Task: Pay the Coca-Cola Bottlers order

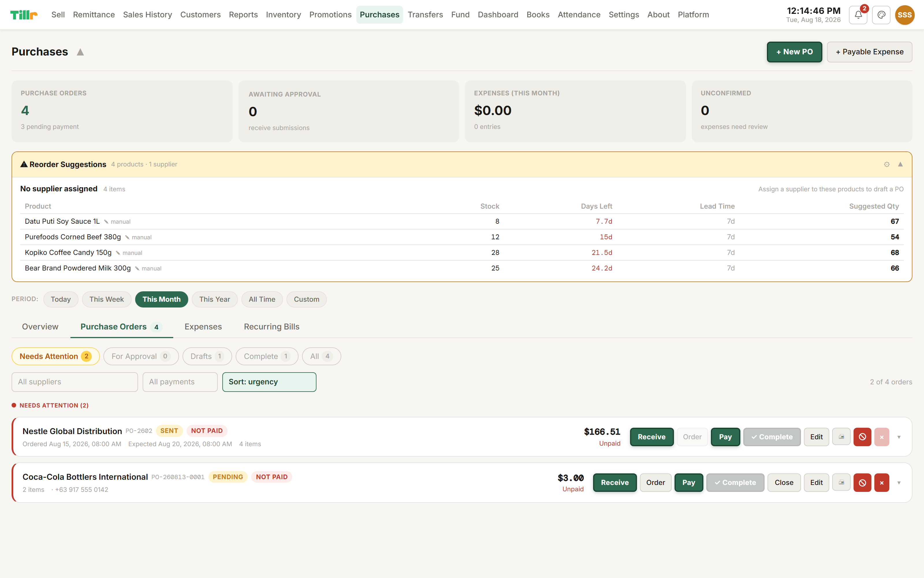Action: pos(689,483)
